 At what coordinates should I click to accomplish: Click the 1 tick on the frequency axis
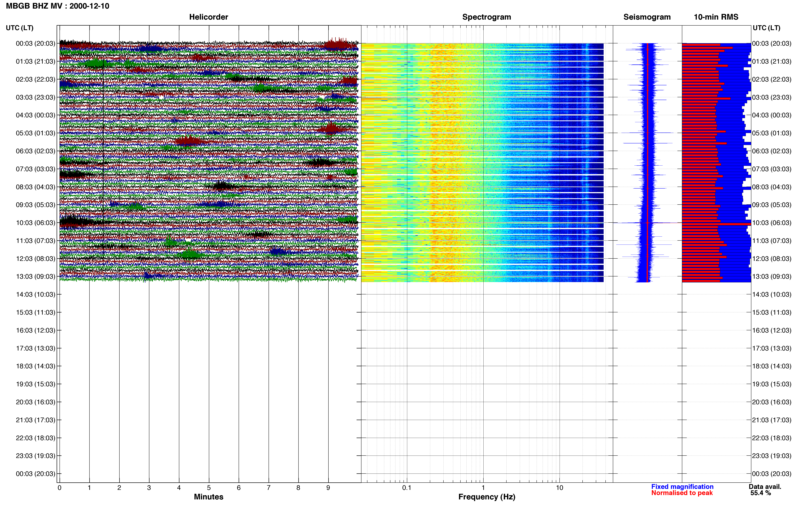(483, 487)
